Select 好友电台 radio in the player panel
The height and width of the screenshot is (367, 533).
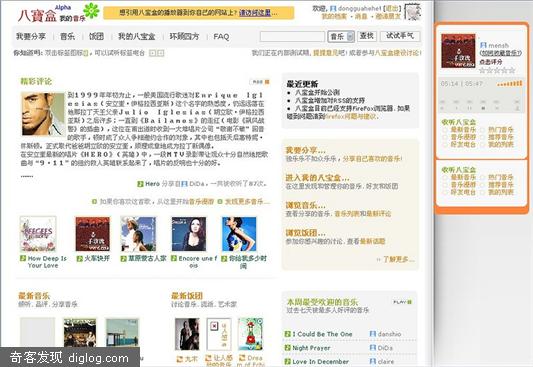[x=445, y=145]
